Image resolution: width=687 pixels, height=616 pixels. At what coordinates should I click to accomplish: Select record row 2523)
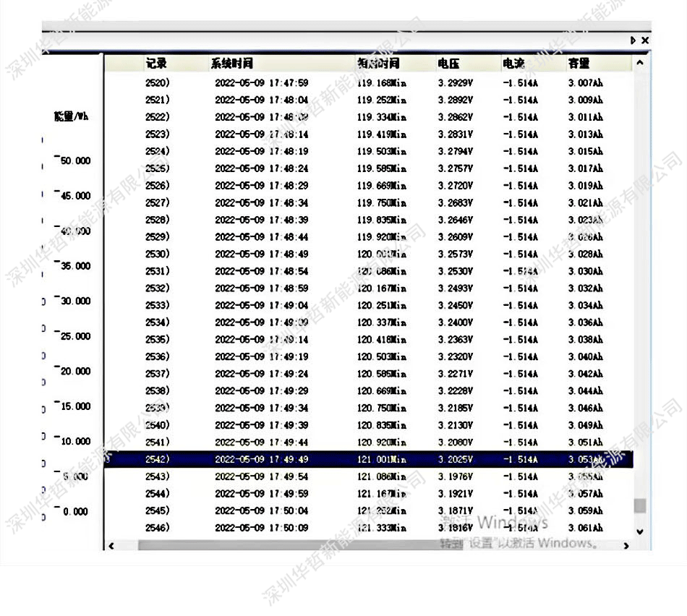click(369, 134)
